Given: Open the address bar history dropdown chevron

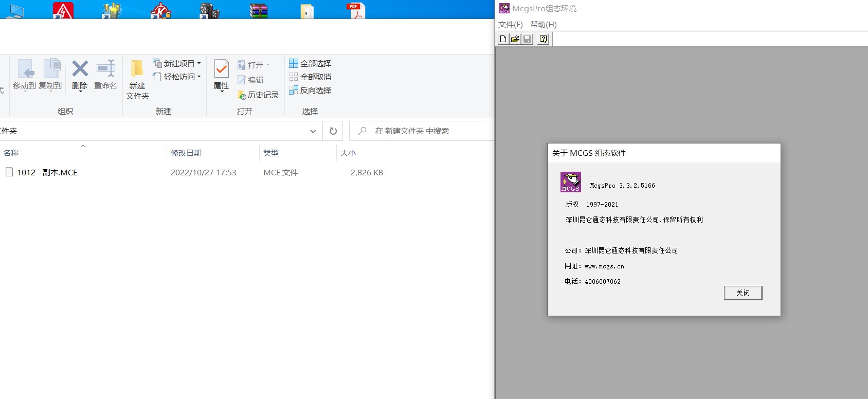Looking at the screenshot, I should (313, 131).
